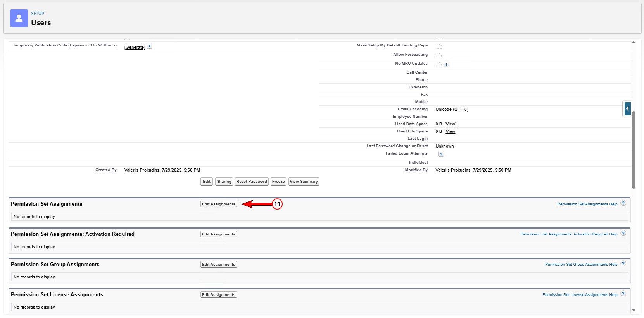Screen dimensions: 644x318
Task: Open Valerijs Prokudins under Modified By
Action: coord(453,170)
